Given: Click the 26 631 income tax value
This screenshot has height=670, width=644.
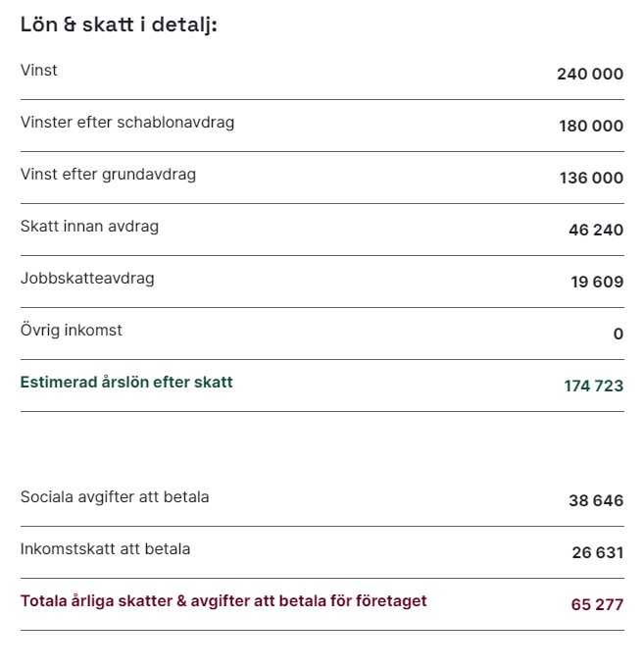Looking at the screenshot, I should click(x=597, y=553).
